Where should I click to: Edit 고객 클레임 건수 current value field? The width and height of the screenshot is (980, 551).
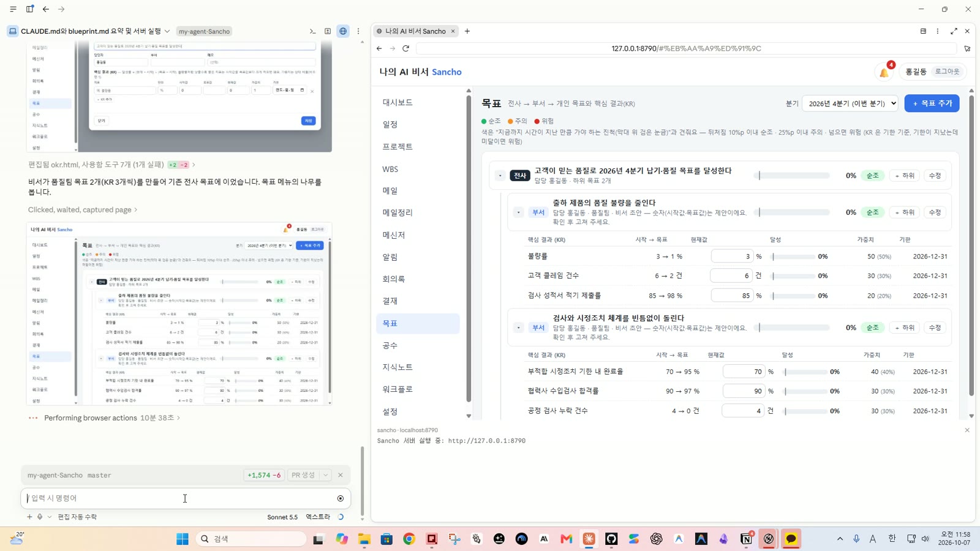732,276
